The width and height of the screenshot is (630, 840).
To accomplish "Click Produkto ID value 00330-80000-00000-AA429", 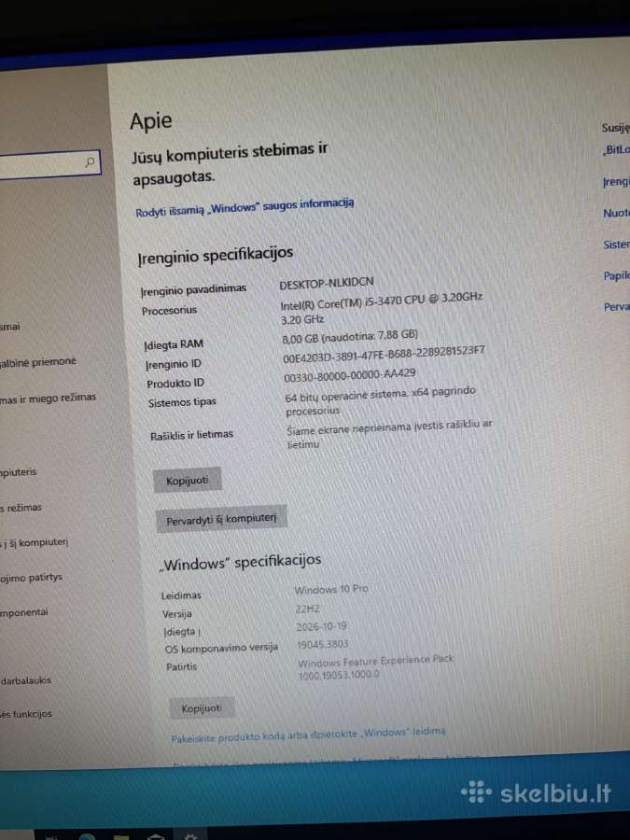I will pos(350,375).
